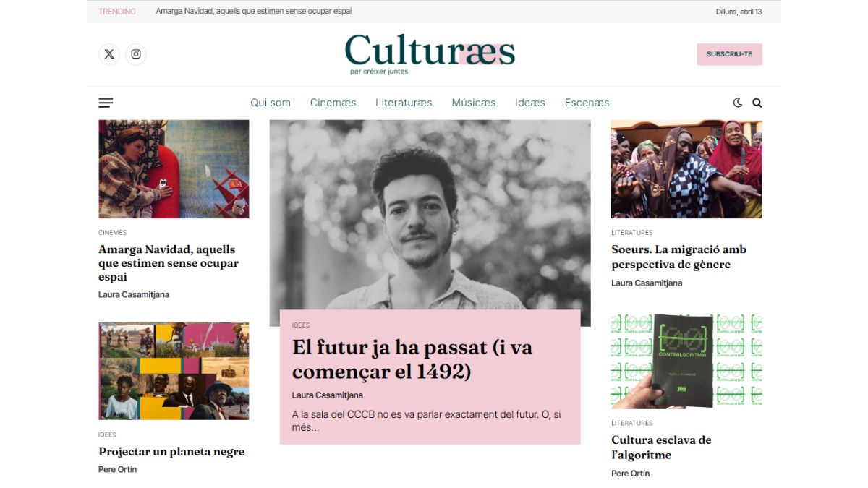The width and height of the screenshot is (868, 488).
Task: Open search with the magnifier icon
Action: [x=757, y=103]
